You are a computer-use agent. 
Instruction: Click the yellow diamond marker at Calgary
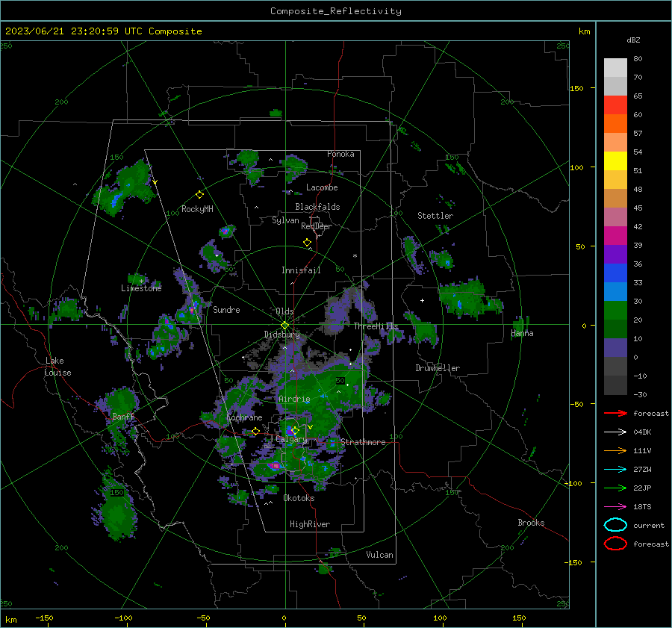295,430
